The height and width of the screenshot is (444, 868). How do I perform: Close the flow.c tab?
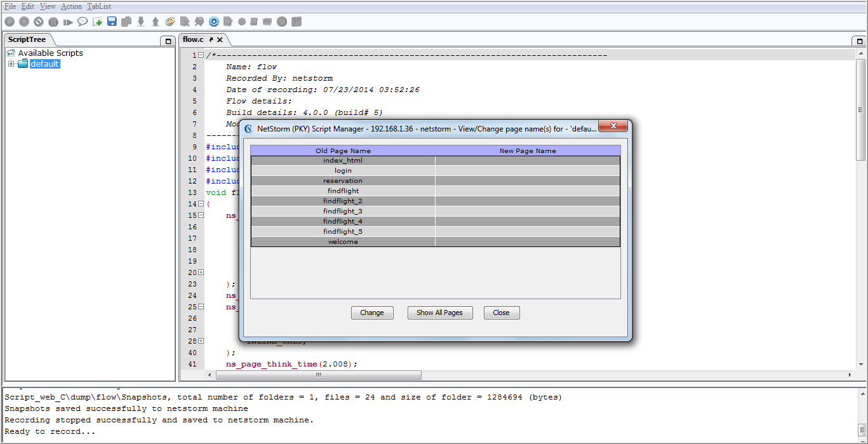point(220,39)
